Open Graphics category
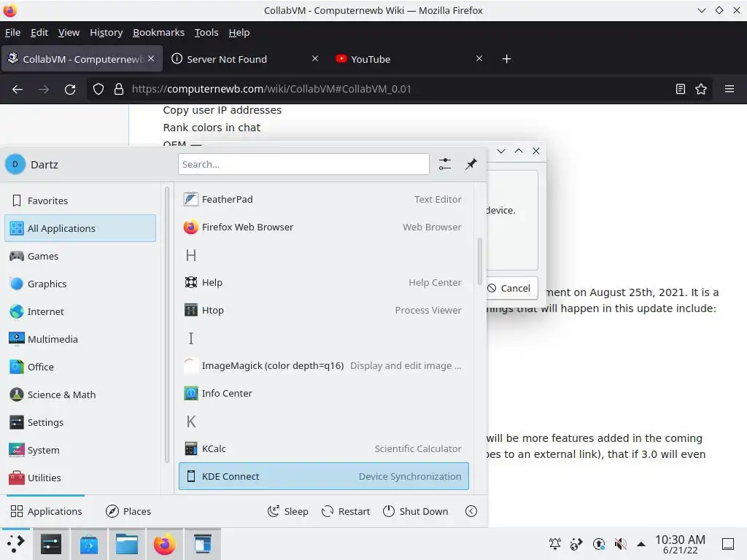 click(x=80, y=284)
